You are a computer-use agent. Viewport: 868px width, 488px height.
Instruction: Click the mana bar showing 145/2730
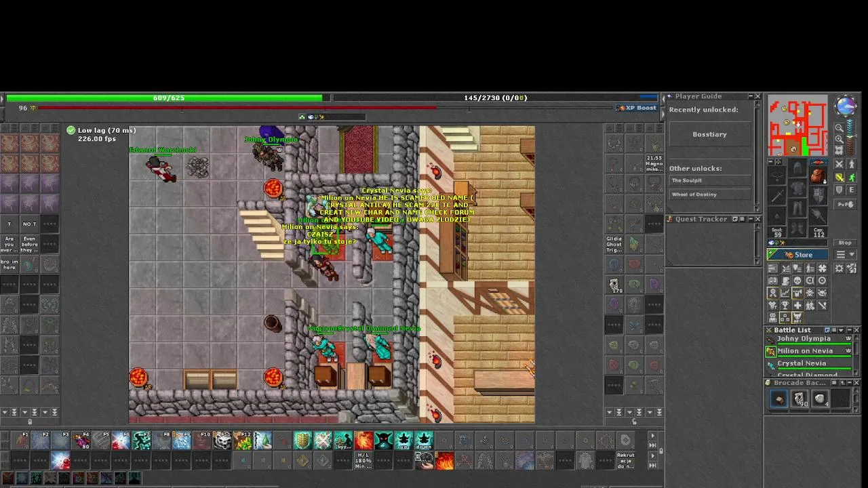pyautogui.click(x=496, y=98)
